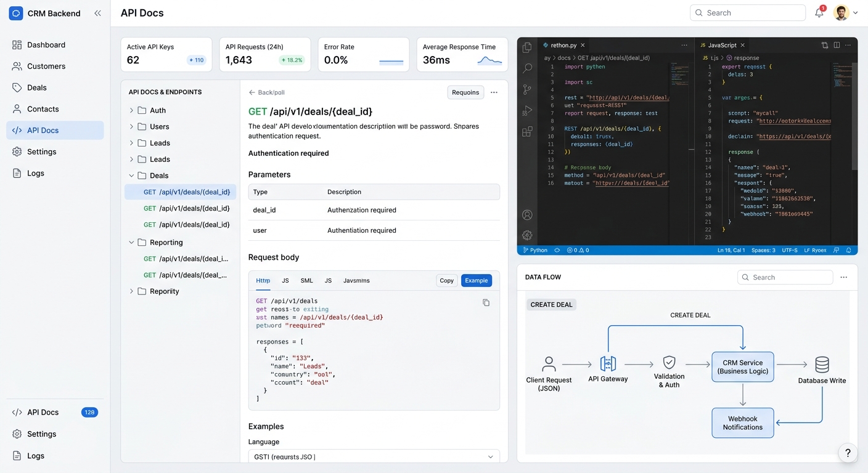This screenshot has height=473, width=868.
Task: Collapse the CRM Backend sidebar
Action: [x=97, y=12]
